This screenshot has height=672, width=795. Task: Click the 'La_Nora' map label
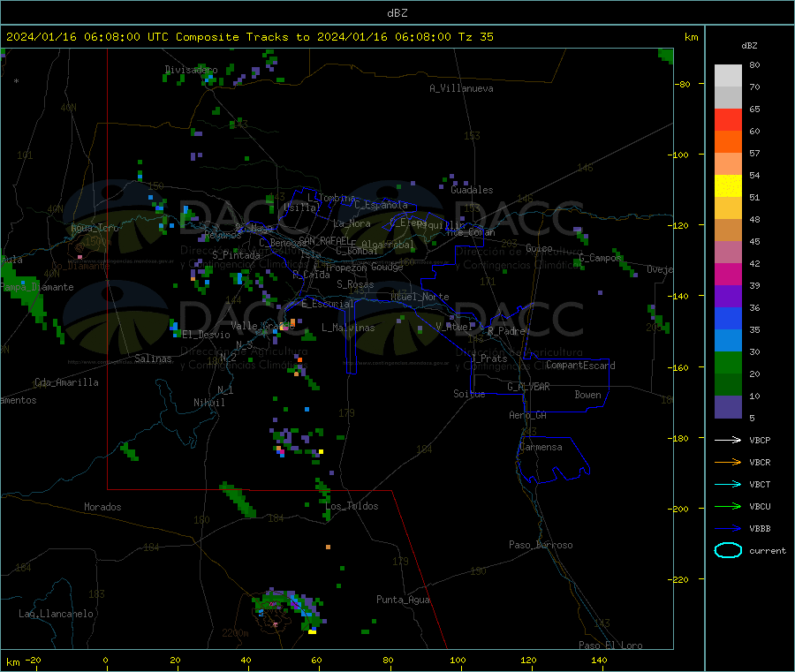[x=352, y=223]
